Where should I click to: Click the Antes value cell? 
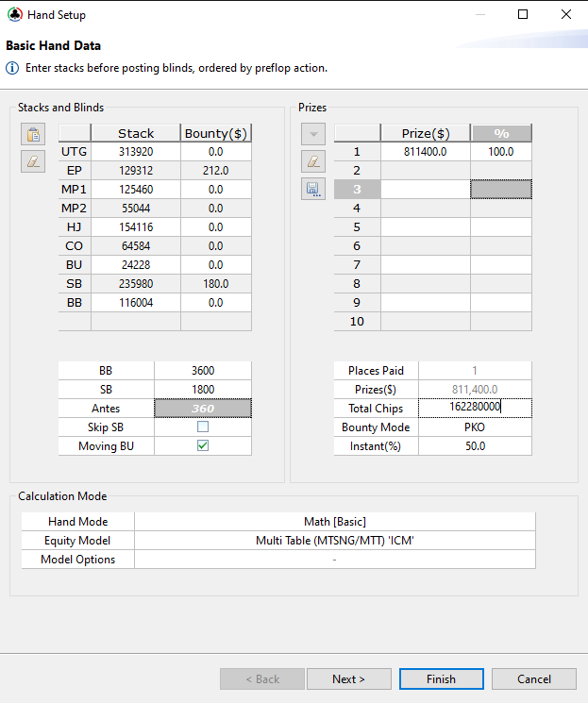coord(203,408)
